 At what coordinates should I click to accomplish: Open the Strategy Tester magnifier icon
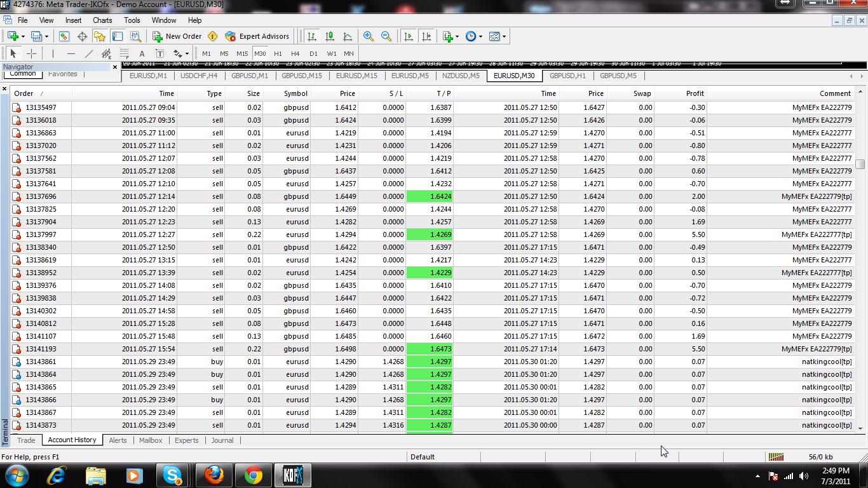(135, 36)
